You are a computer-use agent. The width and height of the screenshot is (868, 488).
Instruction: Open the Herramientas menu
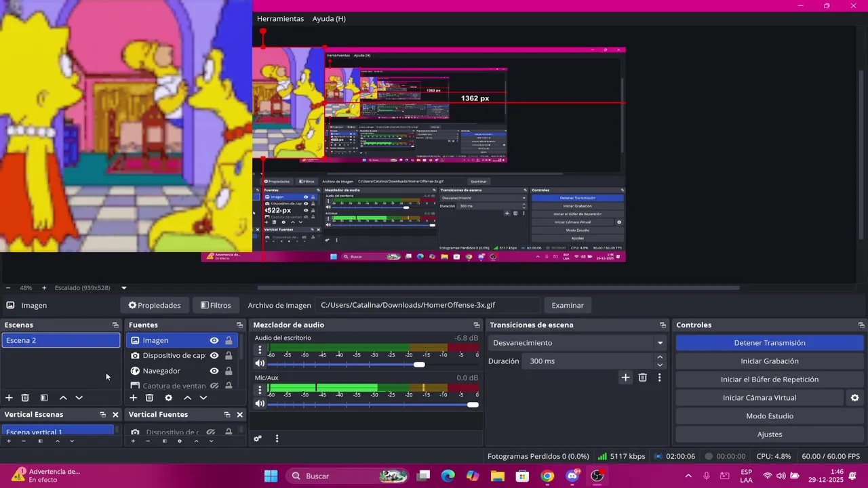coord(280,19)
